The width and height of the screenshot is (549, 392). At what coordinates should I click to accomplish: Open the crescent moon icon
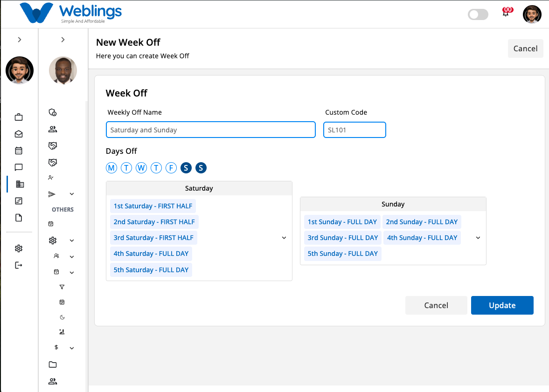tap(63, 317)
